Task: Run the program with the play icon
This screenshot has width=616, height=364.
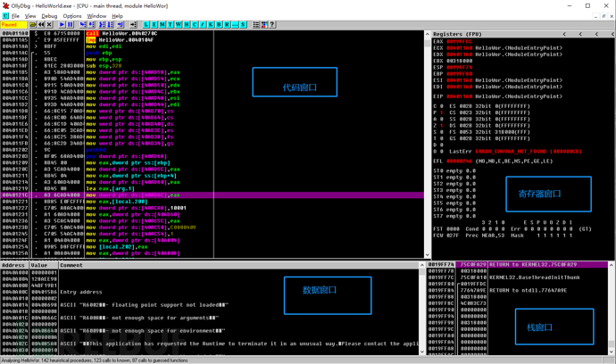Action: [x=62, y=24]
